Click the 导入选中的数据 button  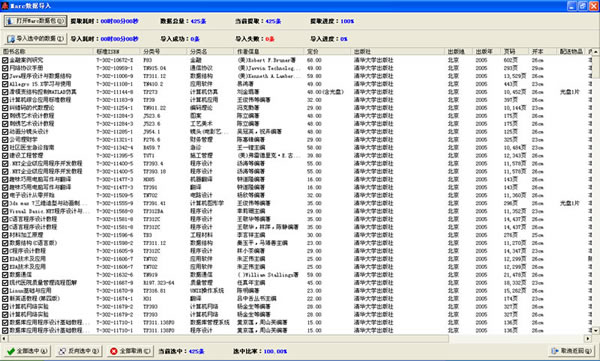tap(36, 39)
